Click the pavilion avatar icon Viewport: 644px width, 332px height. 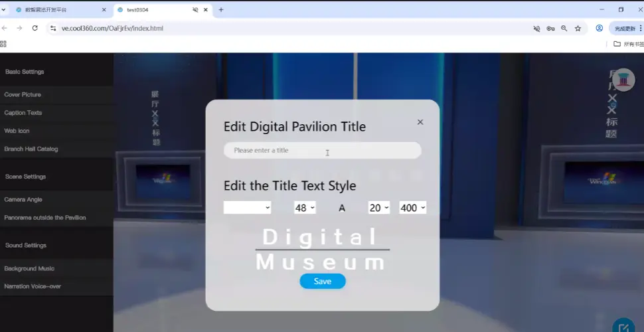[623, 80]
